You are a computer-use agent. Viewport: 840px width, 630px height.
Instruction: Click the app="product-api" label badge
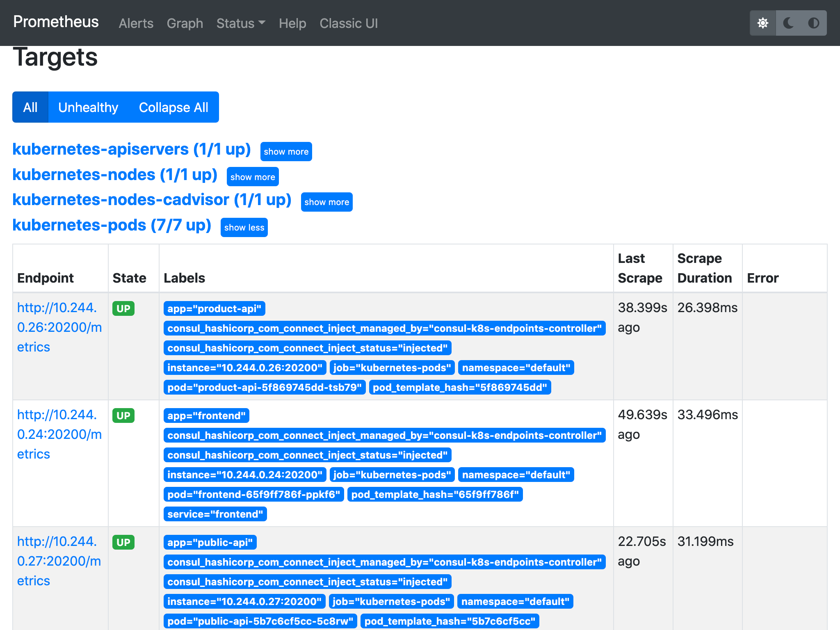click(214, 309)
